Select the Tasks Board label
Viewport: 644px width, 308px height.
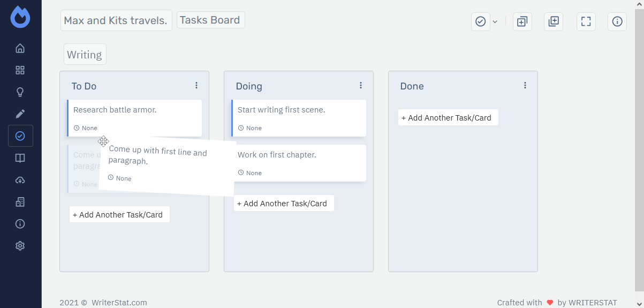click(210, 20)
